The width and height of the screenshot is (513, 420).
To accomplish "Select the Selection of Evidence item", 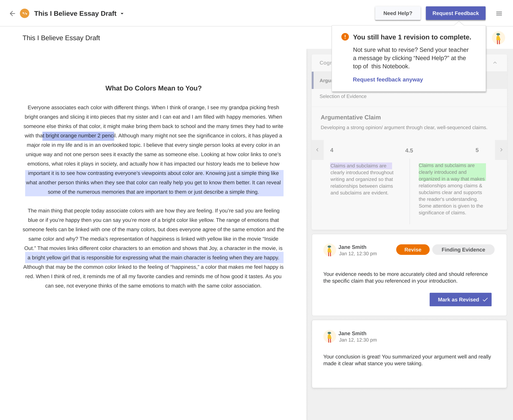I will coord(343,97).
